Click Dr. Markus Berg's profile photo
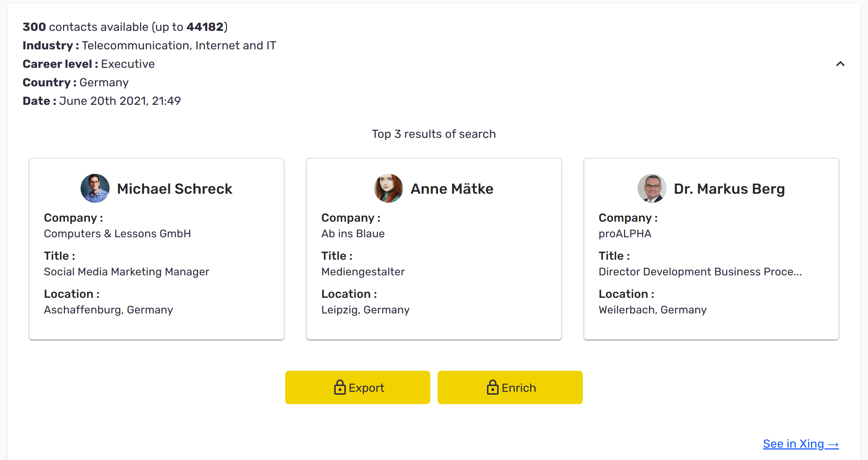The height and width of the screenshot is (460, 868). coord(652,188)
